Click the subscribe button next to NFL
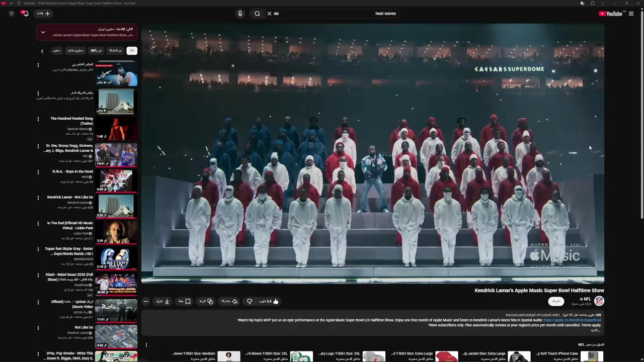The height and width of the screenshot is (362, 644). 556,301
